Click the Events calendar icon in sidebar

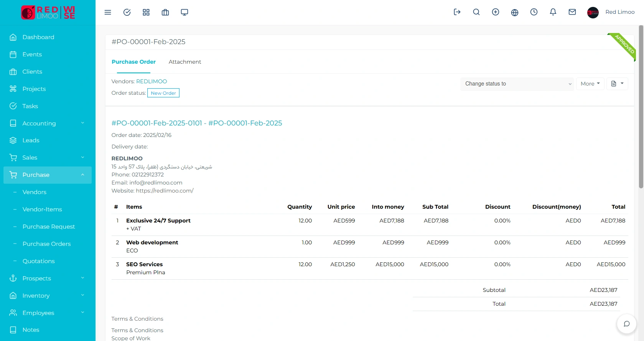click(13, 54)
